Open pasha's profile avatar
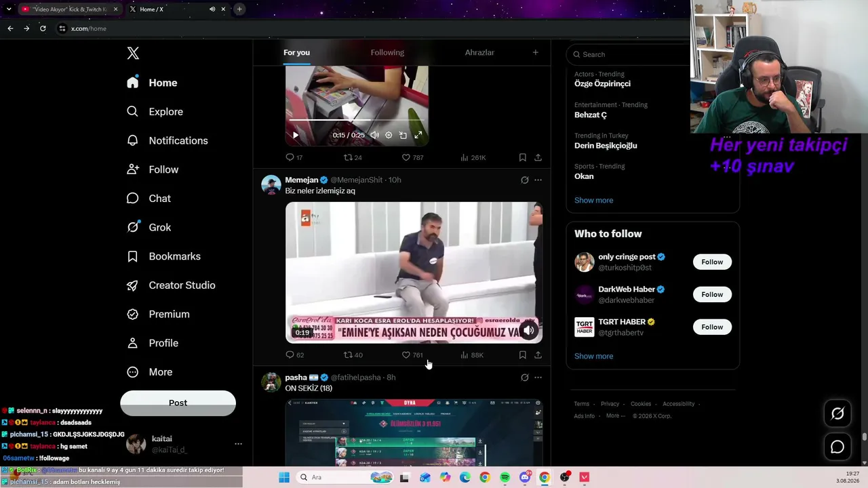 point(271,382)
